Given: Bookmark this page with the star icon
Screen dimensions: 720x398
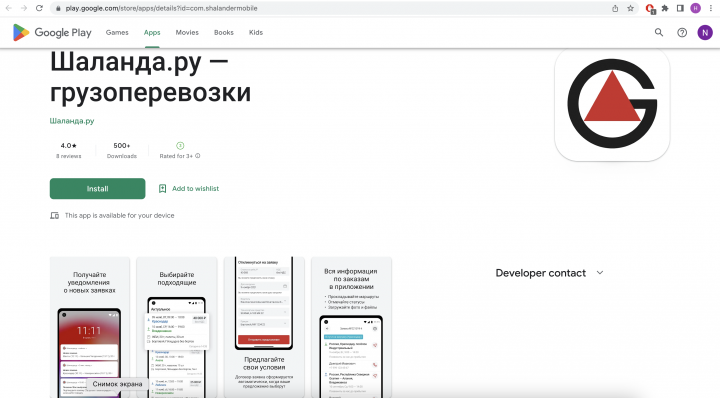Looking at the screenshot, I should point(630,8).
